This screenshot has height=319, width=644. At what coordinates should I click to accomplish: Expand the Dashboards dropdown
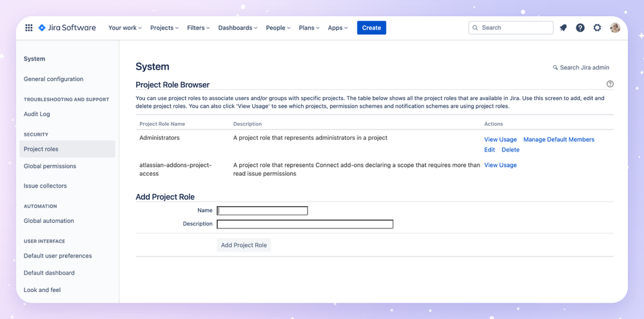[x=238, y=28]
